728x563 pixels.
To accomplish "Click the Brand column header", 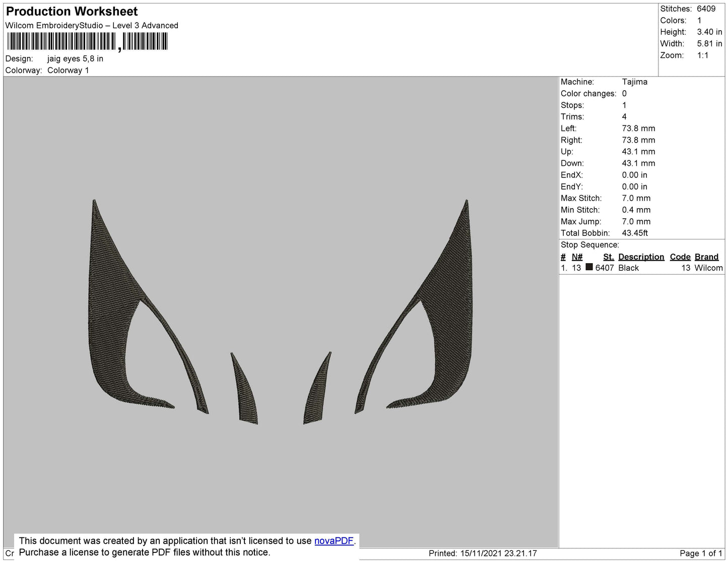I will click(706, 257).
